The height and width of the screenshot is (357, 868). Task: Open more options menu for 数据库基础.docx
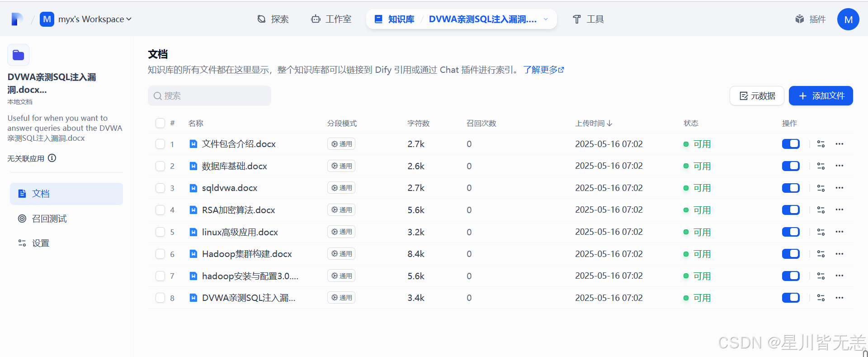pos(840,166)
